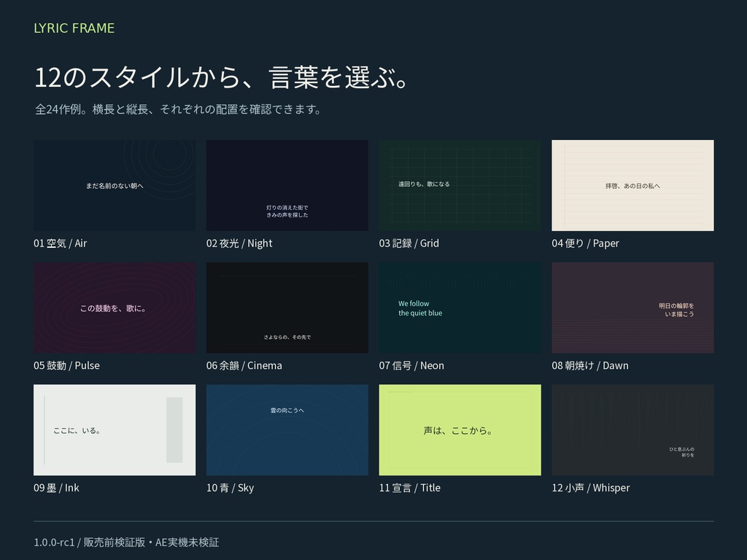Click the footer version text "1.0.0-rc1"
This screenshot has width=747, height=560.
(54, 542)
